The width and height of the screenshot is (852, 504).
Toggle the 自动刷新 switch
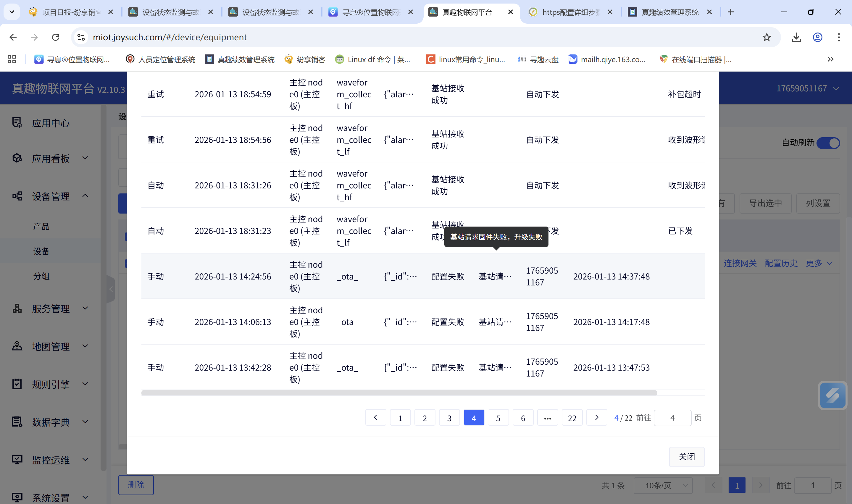[x=828, y=143]
